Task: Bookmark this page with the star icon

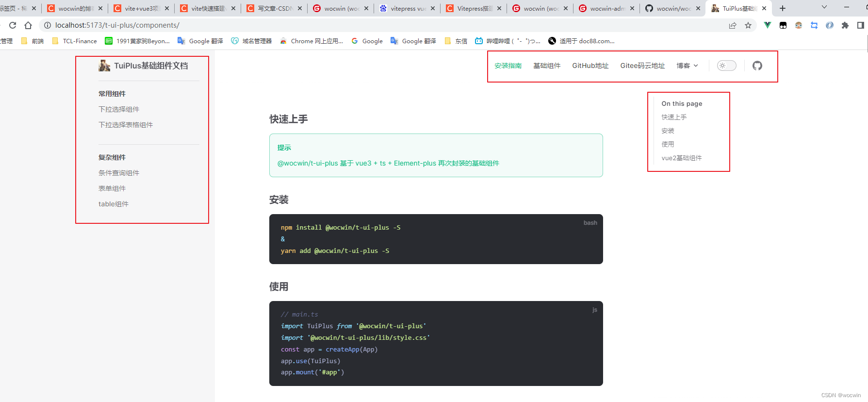Action: click(x=748, y=25)
